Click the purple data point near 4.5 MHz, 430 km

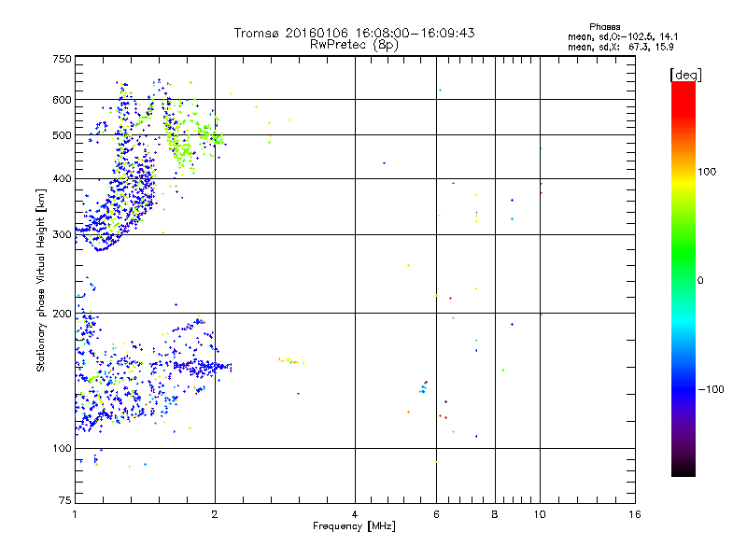384,163
